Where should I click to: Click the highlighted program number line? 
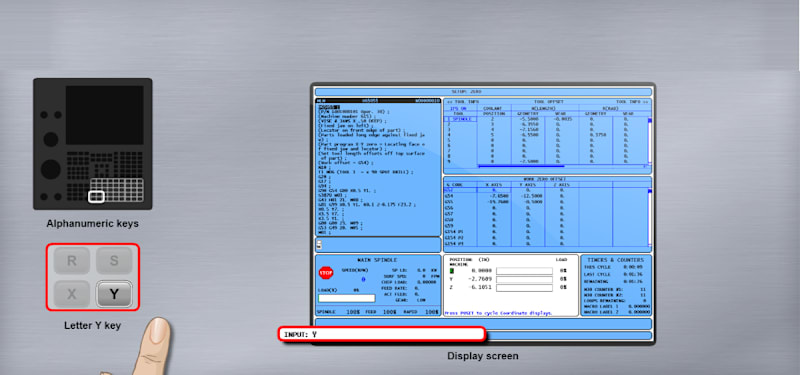(x=329, y=107)
